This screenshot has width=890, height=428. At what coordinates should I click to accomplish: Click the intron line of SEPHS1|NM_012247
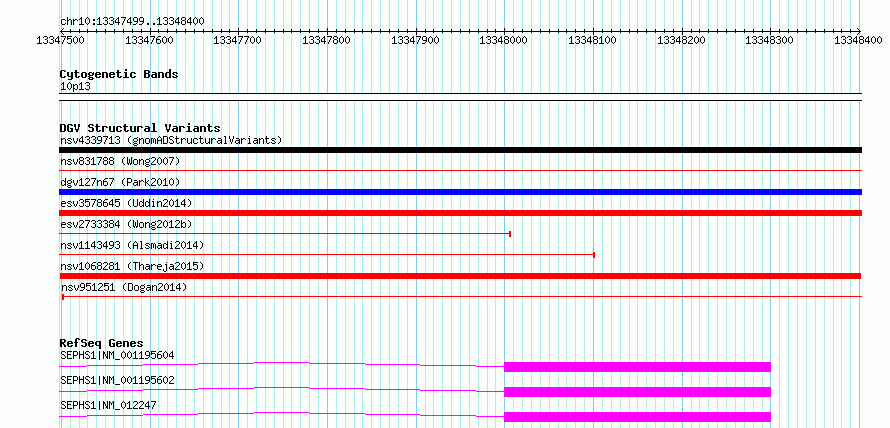[282, 414]
